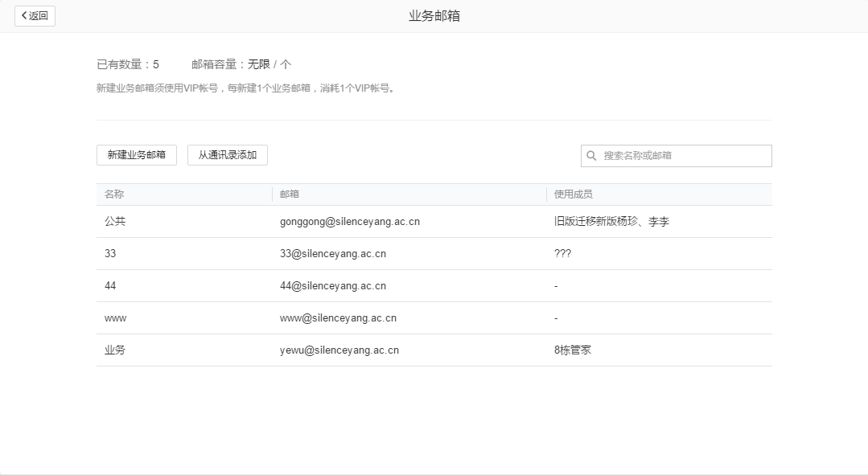Select the 邮箱 column header
The image size is (868, 475).
point(289,194)
